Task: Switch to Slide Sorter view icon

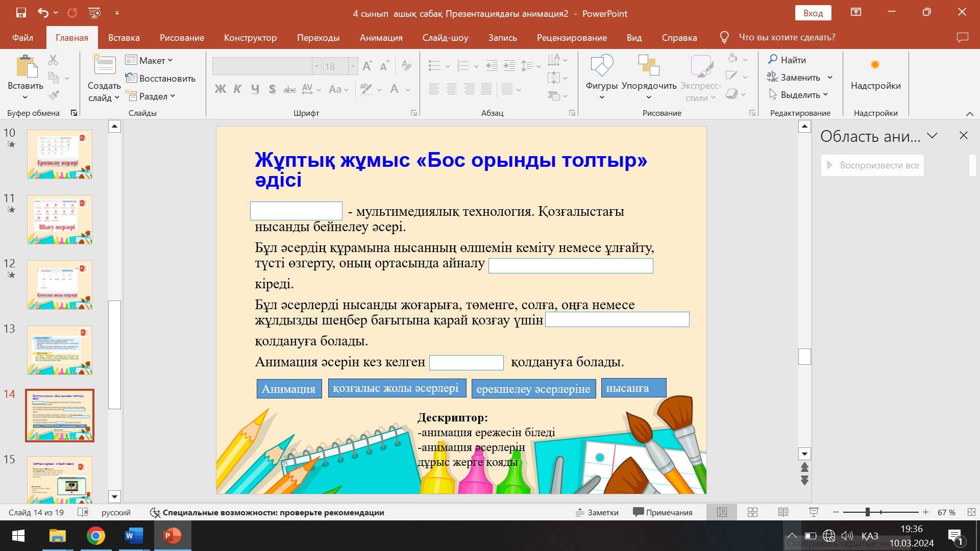Action: coord(752,512)
